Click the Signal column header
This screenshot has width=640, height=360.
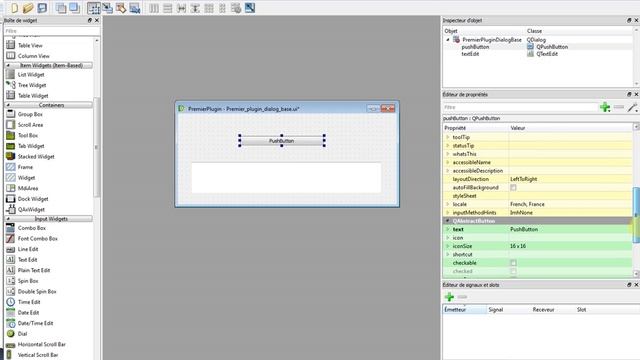tap(509, 309)
